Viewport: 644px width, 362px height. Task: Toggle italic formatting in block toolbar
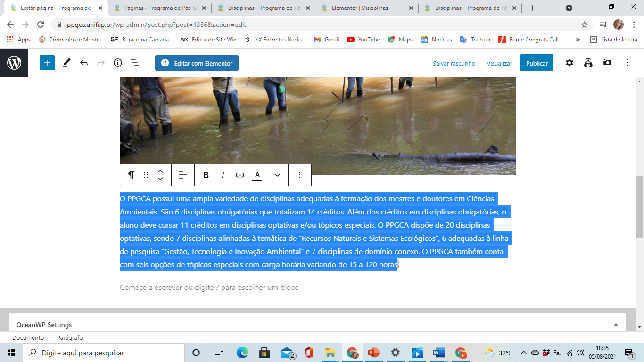223,175
